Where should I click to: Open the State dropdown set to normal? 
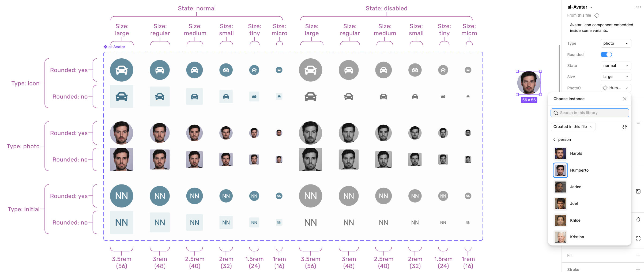point(616,66)
